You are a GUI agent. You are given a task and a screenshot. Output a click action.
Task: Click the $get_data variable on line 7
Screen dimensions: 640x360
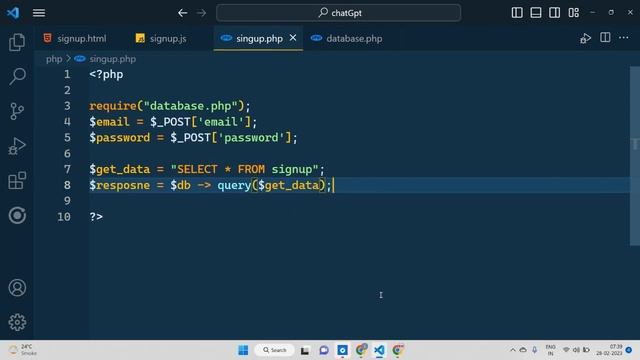(120, 169)
